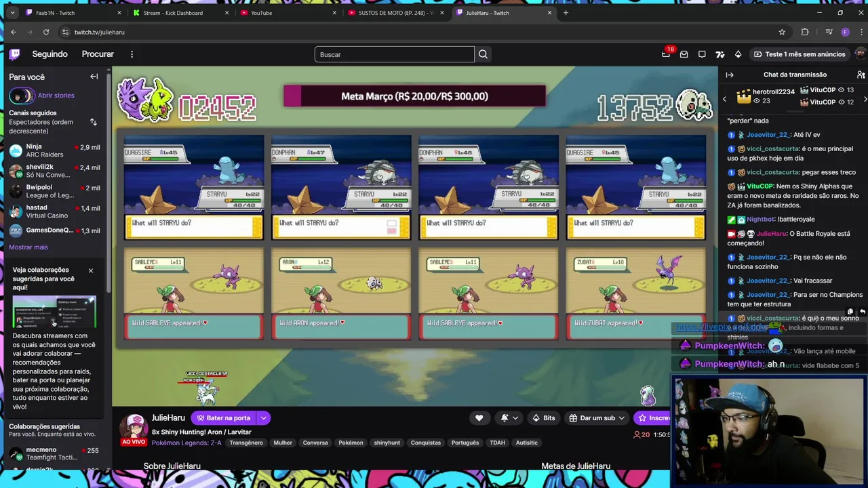This screenshot has height=488, width=868.
Task: Click the Bater na porta button
Action: tap(224, 418)
